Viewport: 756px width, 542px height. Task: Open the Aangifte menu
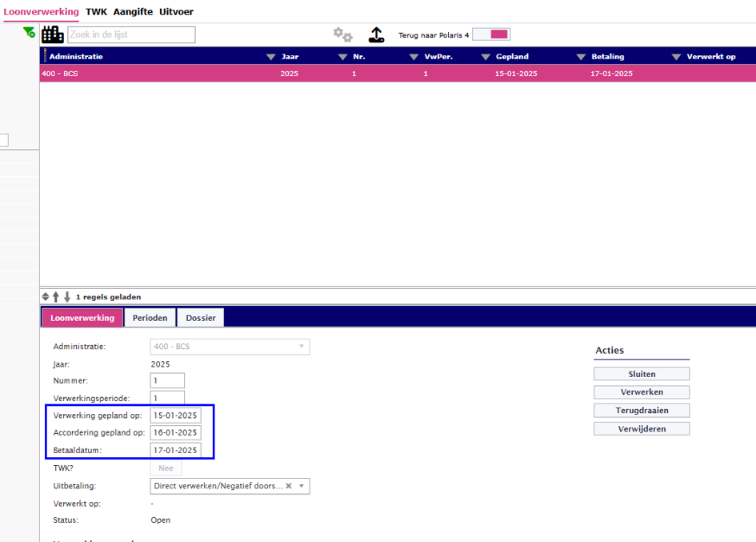(x=133, y=11)
